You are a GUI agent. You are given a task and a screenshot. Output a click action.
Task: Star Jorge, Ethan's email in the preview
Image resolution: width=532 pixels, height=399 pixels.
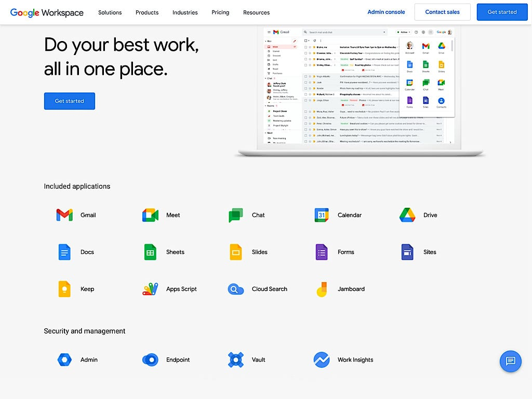coord(309,100)
